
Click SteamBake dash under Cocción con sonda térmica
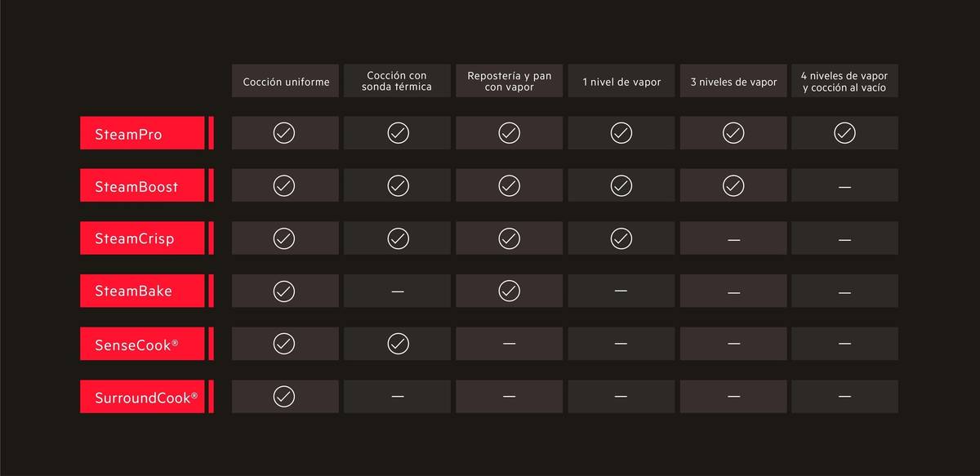pyautogui.click(x=398, y=291)
